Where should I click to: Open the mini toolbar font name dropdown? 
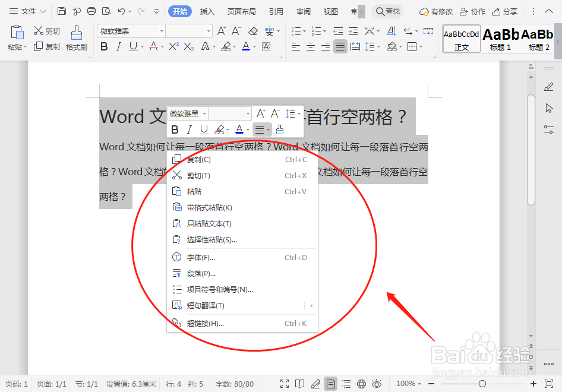tap(204, 114)
